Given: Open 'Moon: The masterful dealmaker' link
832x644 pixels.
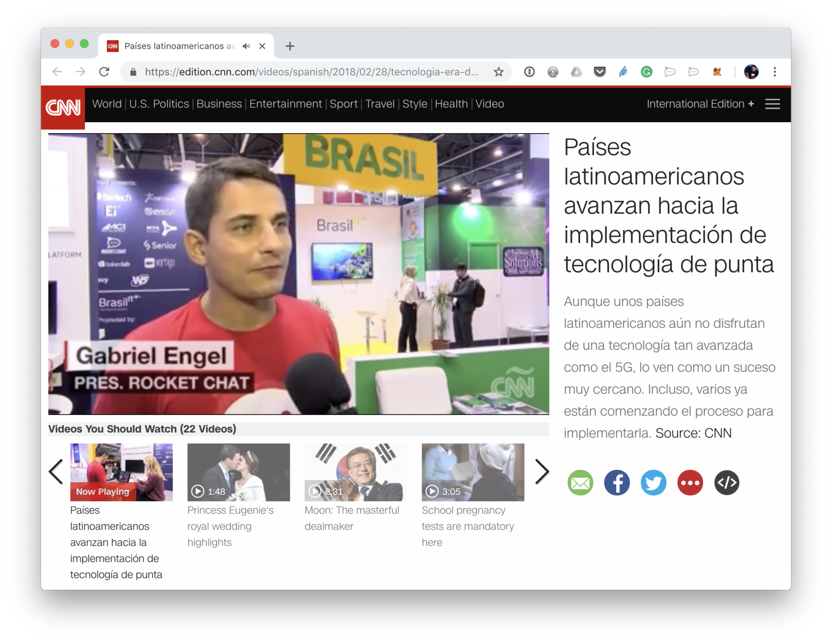Looking at the screenshot, I should point(352,518).
